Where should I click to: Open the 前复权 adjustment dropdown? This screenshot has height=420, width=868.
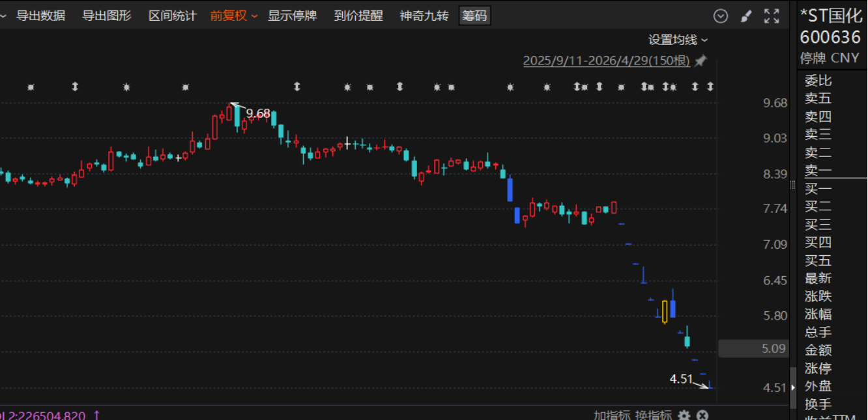tap(234, 16)
